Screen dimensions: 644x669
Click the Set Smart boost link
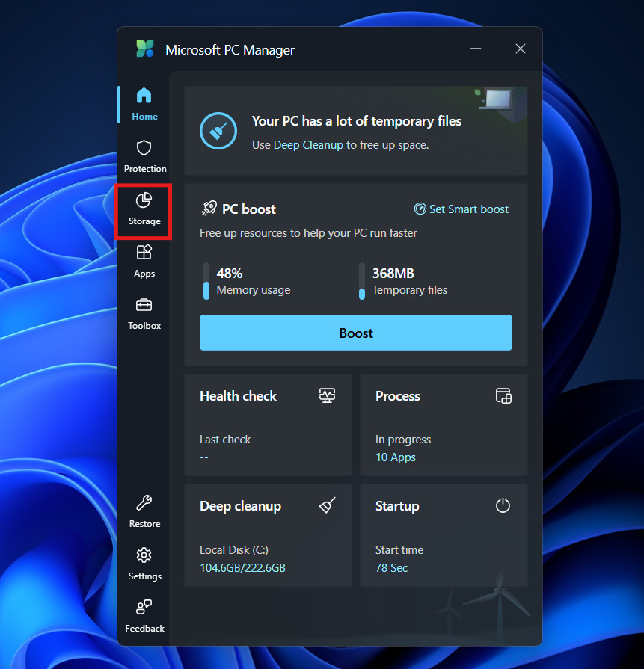coord(461,209)
